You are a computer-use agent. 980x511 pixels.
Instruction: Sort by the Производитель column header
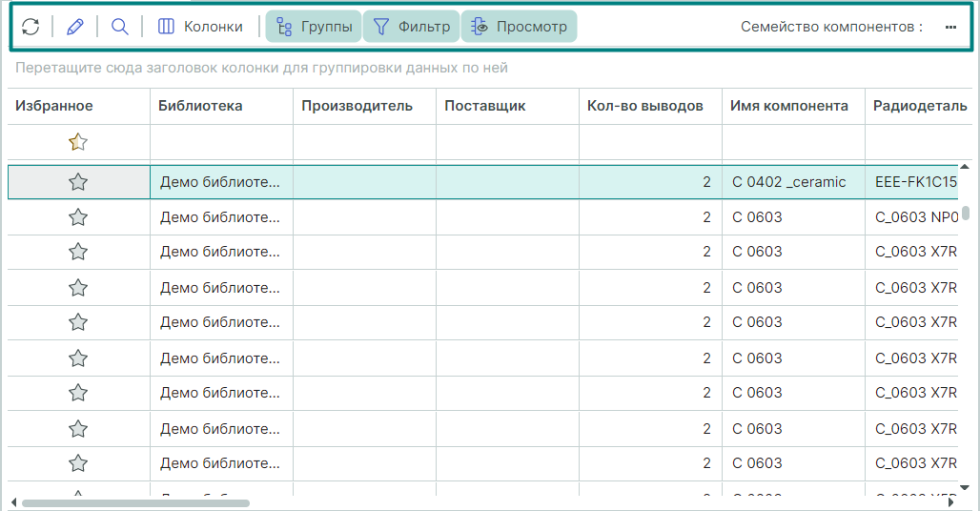[357, 106]
